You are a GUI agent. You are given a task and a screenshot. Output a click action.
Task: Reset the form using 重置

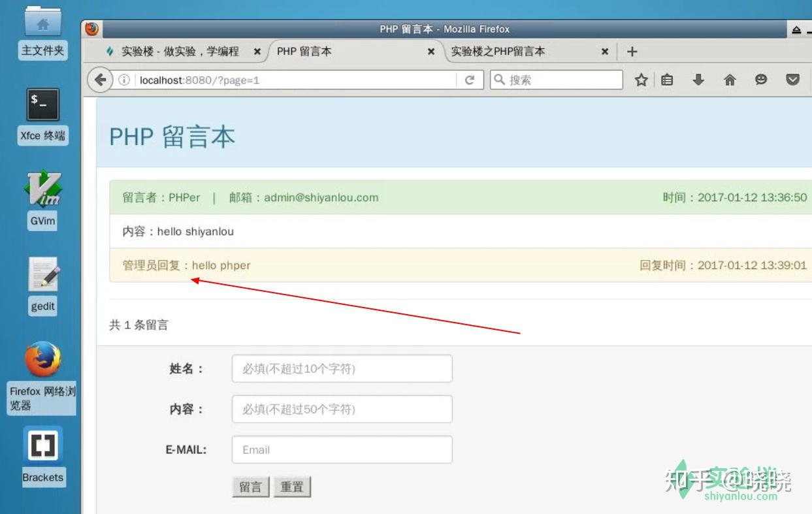coord(292,487)
